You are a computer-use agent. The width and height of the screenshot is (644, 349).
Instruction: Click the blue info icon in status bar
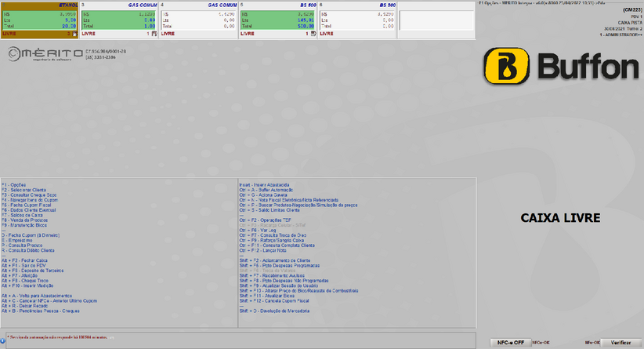3,340
